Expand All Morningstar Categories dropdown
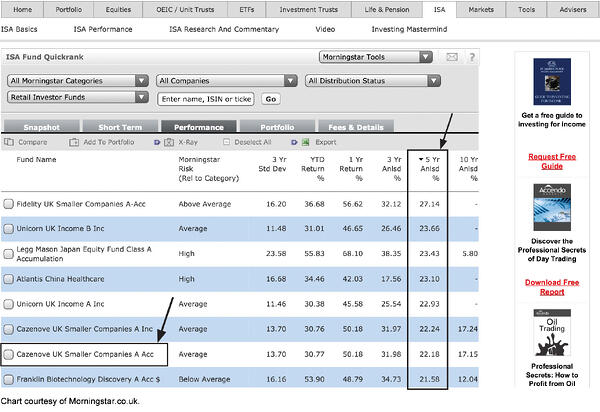 [78, 81]
